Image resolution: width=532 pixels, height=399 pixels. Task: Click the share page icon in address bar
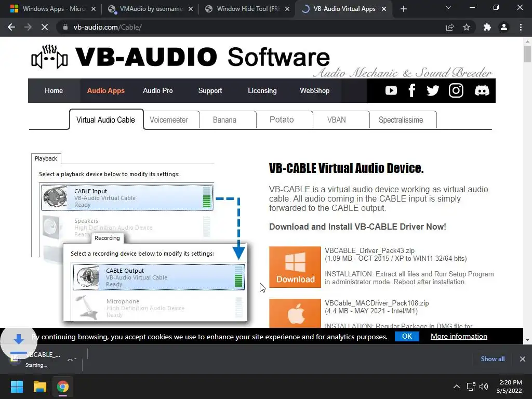(x=450, y=27)
